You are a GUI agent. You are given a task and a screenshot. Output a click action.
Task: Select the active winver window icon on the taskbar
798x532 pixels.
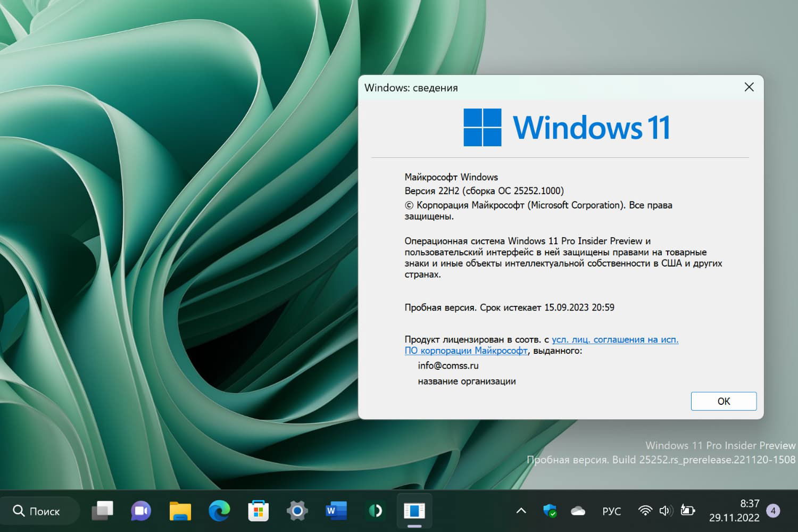[414, 511]
